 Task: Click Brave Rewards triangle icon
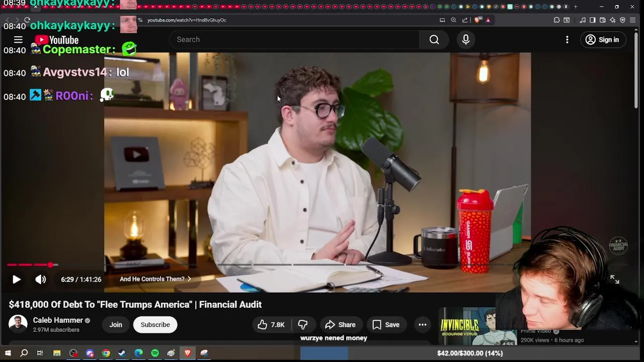pos(488,20)
